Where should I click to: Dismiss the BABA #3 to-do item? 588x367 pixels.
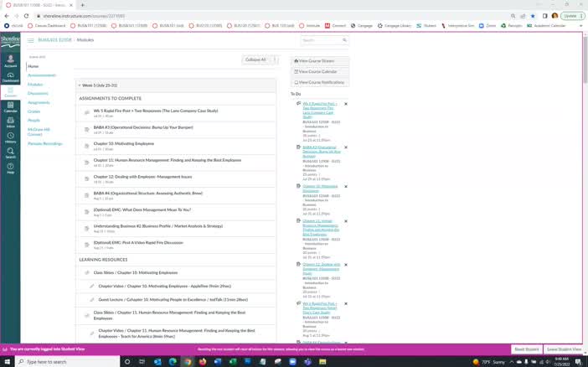click(345, 147)
